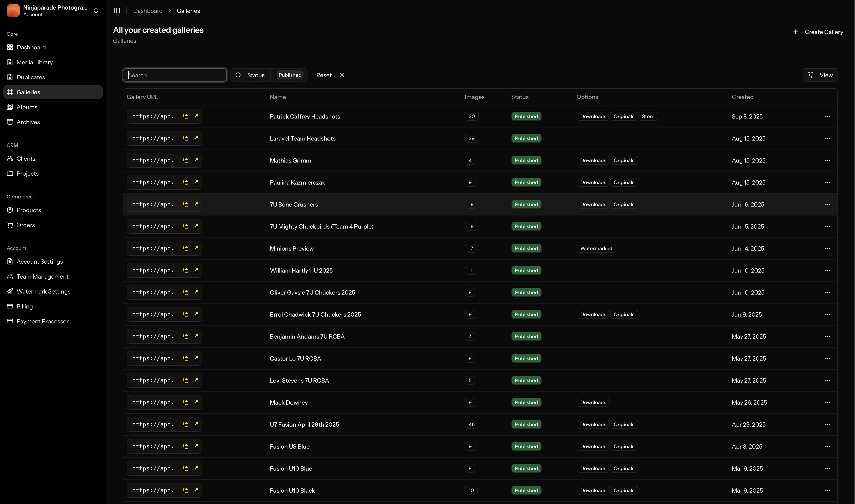
Task: Open row actions for 7U Bone Crushers
Action: coord(827,204)
